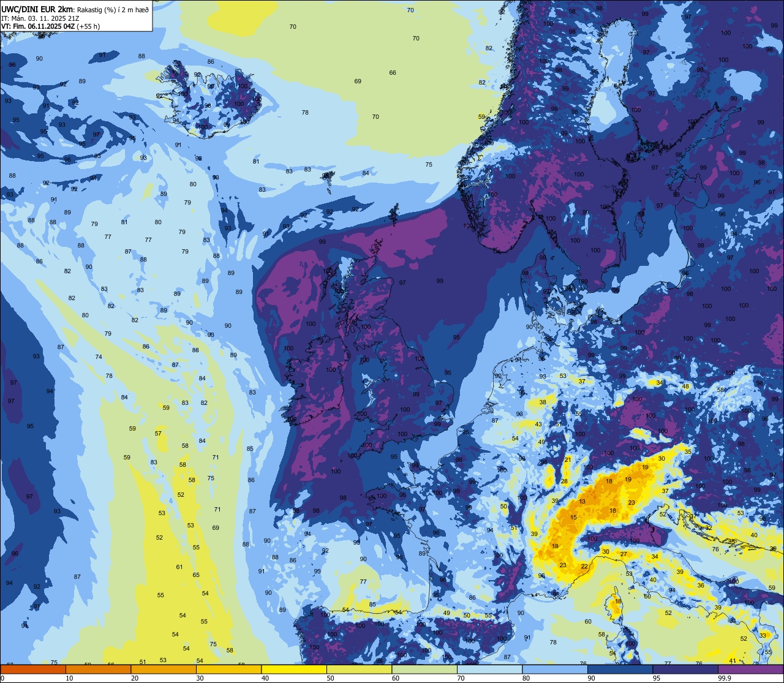Click the 40–50% bright yellow legend segment

(x=294, y=669)
